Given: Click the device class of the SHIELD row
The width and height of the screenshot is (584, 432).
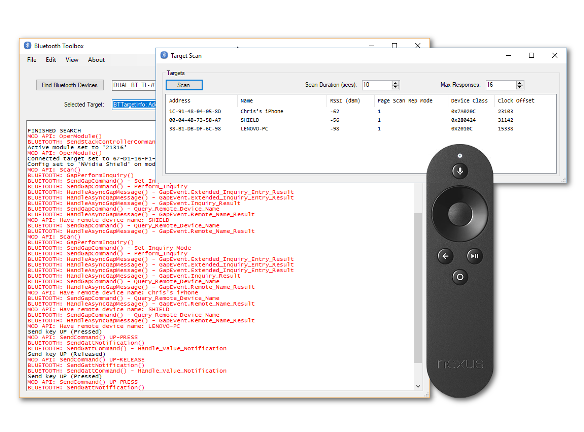Looking at the screenshot, I should coord(463,120).
